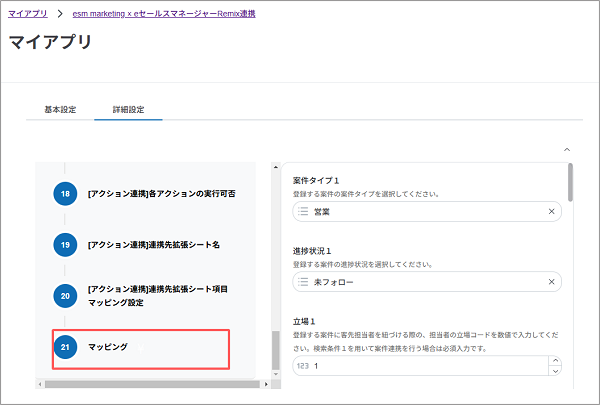Screen dimensions: 600x405
Task: Decrease 立場1 value with down arrow
Action: (x=556, y=373)
